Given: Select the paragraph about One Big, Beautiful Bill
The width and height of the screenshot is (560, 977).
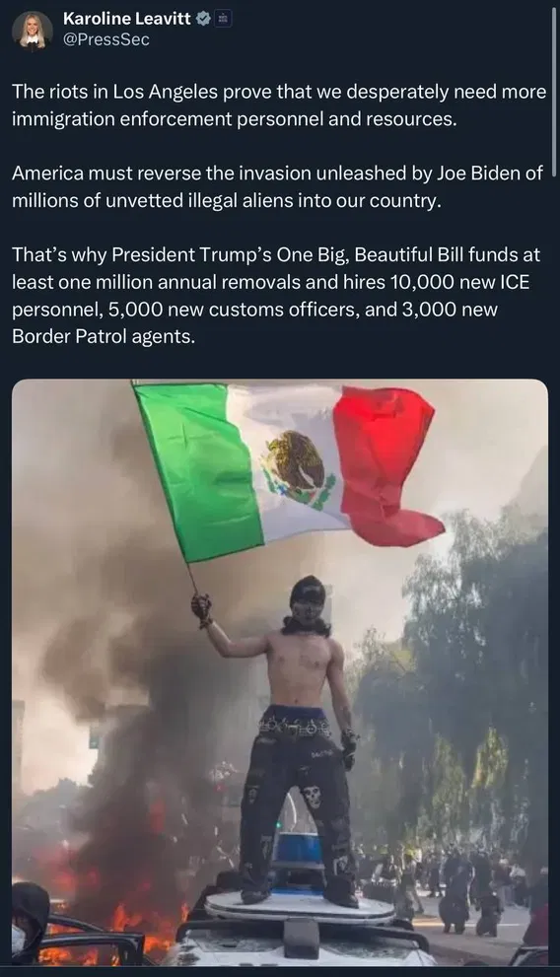Looking at the screenshot, I should click(x=276, y=296).
